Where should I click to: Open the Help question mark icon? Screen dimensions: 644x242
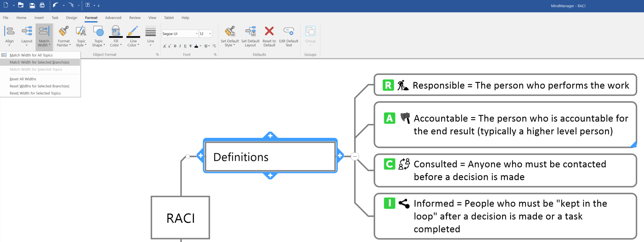coord(87,5)
